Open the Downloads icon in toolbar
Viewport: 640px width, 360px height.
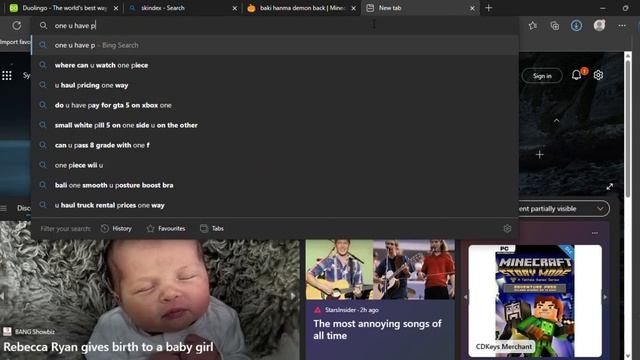576,26
